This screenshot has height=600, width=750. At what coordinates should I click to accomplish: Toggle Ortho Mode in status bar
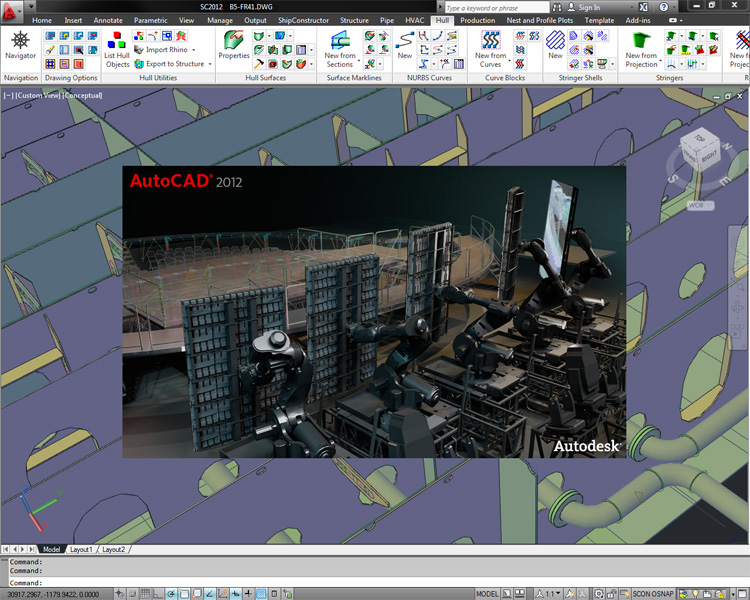(157, 594)
